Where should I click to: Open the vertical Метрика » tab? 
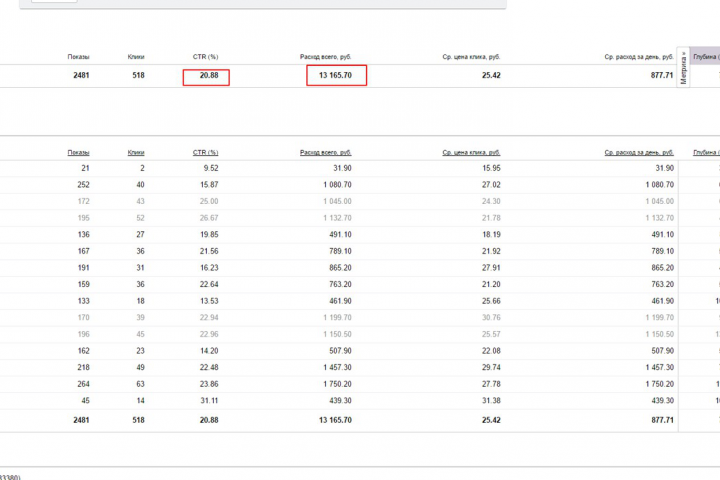coord(683,67)
